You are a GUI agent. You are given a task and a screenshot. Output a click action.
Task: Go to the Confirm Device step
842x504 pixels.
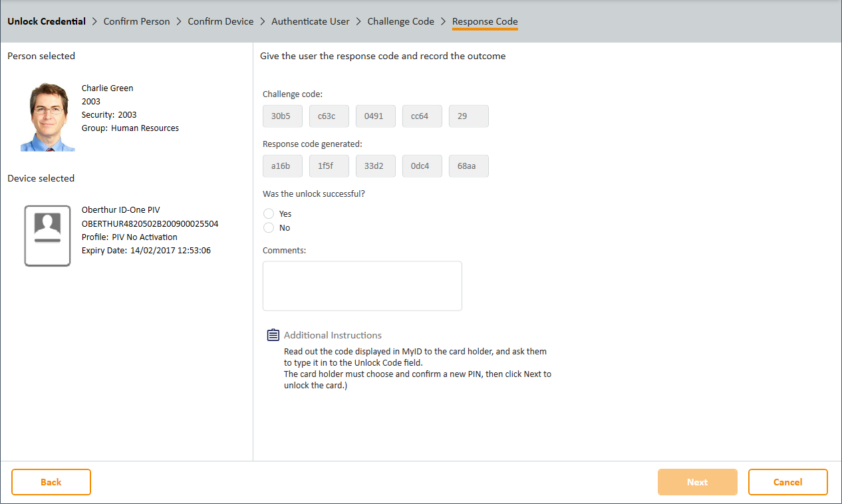[220, 21]
